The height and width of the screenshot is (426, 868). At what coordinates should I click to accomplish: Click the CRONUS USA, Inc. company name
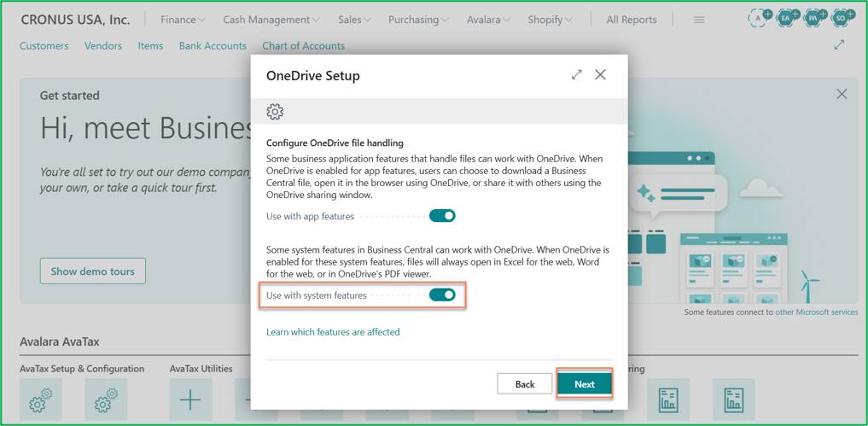(75, 20)
